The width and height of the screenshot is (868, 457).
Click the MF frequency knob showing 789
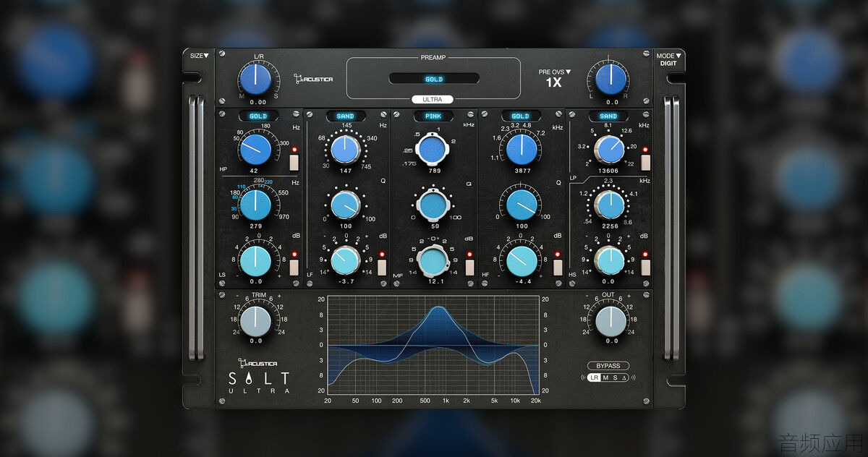pos(434,150)
